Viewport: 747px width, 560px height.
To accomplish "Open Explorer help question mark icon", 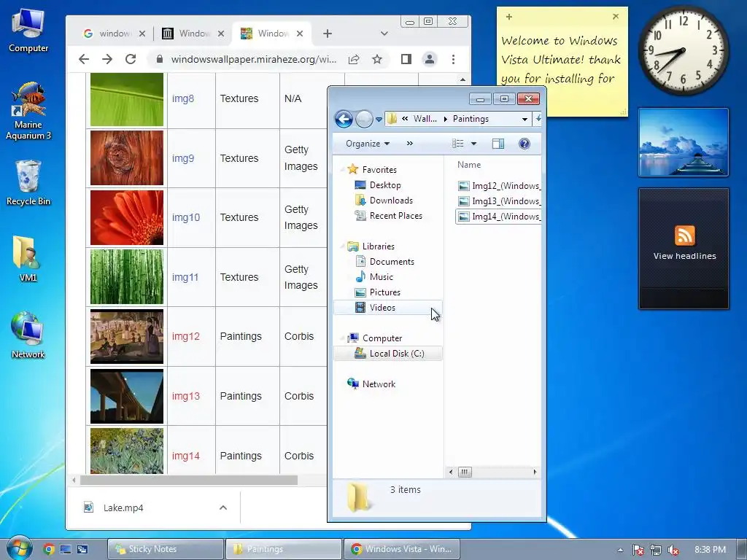I will pyautogui.click(x=524, y=144).
